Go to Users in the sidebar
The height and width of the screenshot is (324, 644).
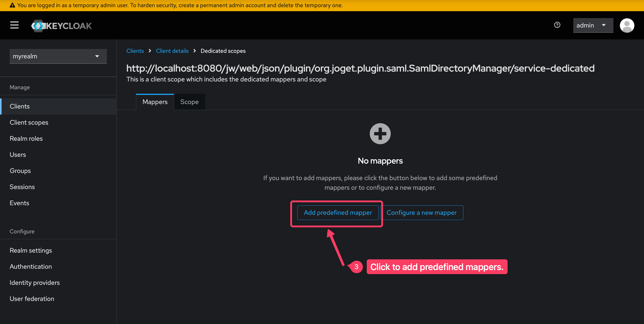pos(58,155)
